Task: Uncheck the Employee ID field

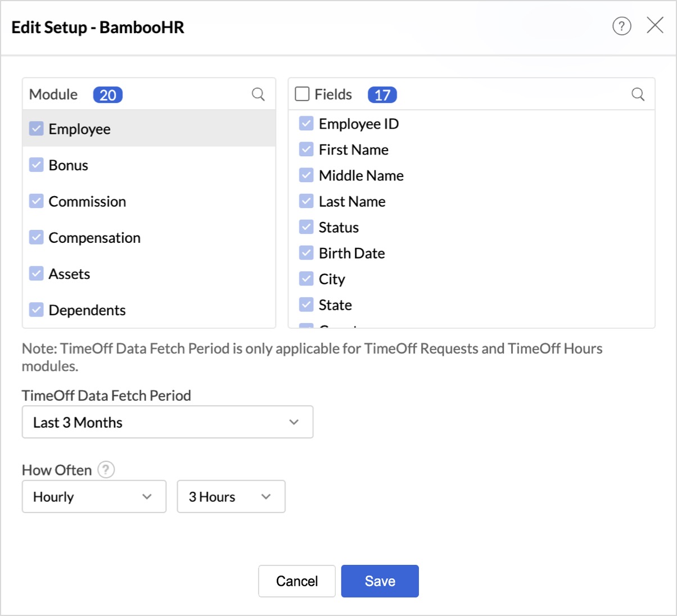Action: pos(306,124)
